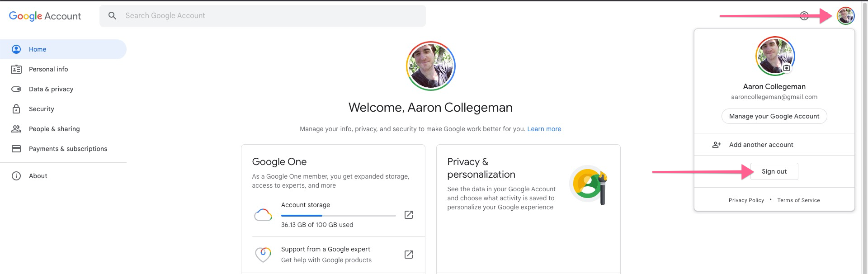Click the People & sharing icon
This screenshot has height=274, width=868.
pos(16,129)
